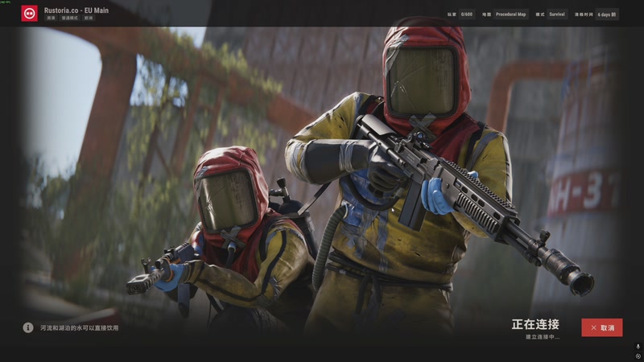Click the Survival mode value
The image size is (644, 362).
[557, 14]
